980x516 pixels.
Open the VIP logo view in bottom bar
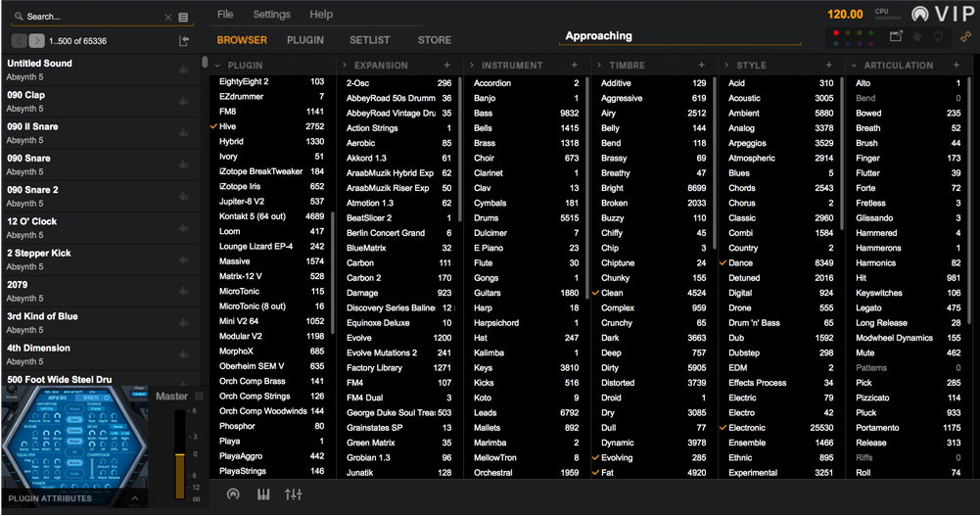[233, 494]
